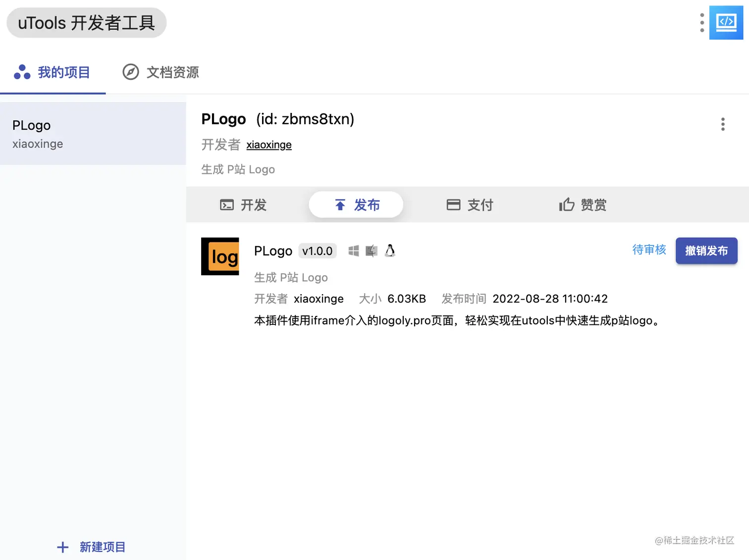Click the 新建项目 button

(91, 547)
